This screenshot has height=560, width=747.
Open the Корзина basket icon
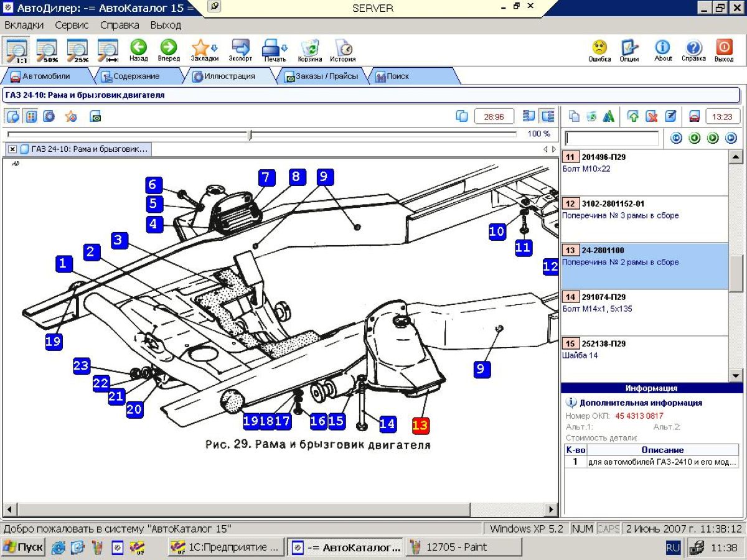(x=310, y=51)
